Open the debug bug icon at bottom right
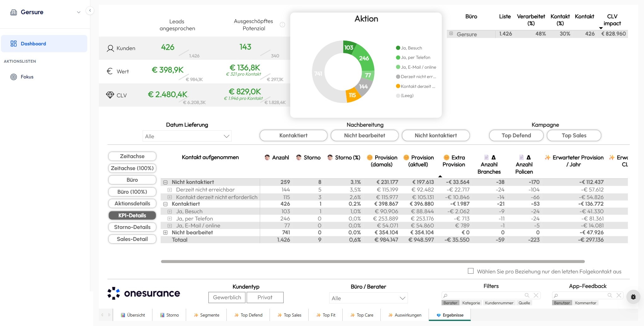 coord(633,296)
